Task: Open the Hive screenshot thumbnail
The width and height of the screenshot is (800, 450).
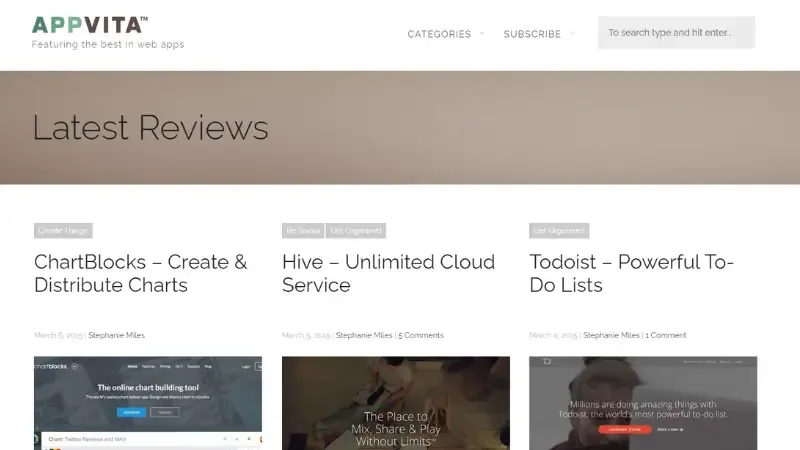Action: 396,403
